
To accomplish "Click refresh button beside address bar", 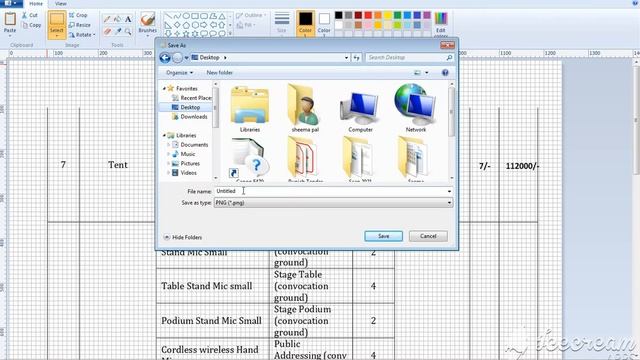I will tap(356, 58).
